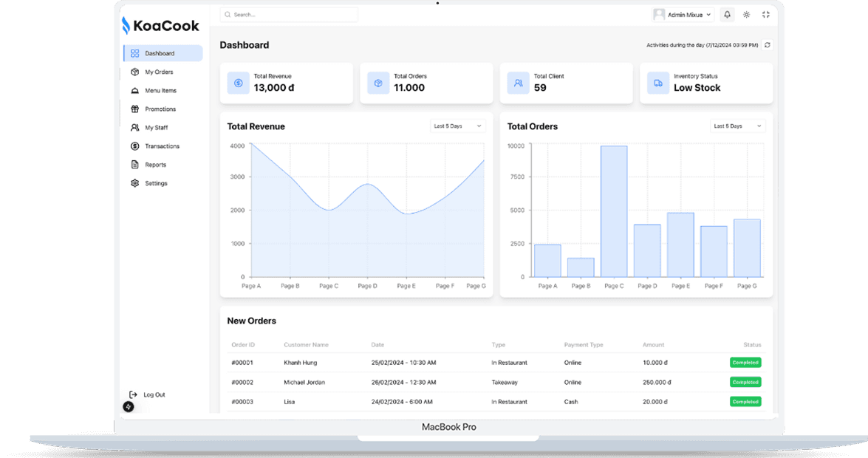The image size is (868, 458).
Task: Click Completed status for order #00001
Action: tap(745, 363)
